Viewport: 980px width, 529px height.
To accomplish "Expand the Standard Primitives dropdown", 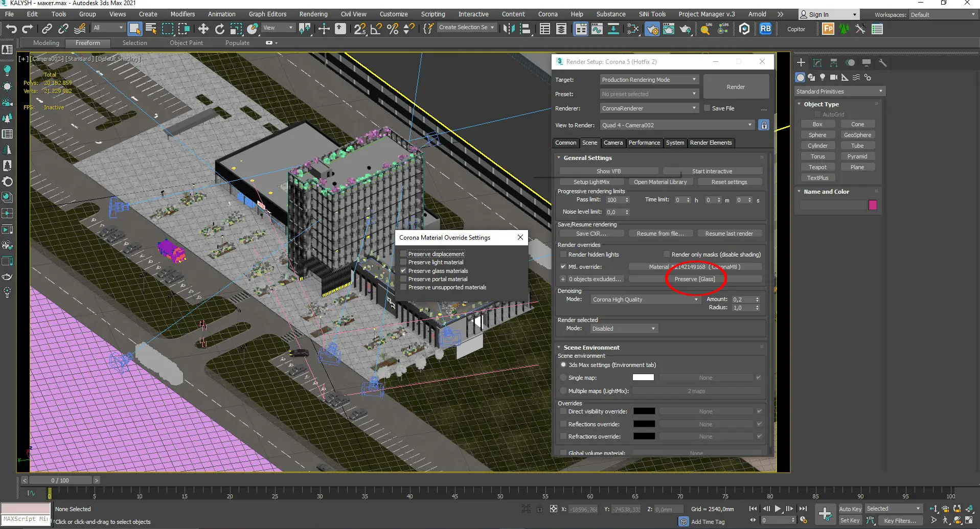I will pyautogui.click(x=838, y=91).
